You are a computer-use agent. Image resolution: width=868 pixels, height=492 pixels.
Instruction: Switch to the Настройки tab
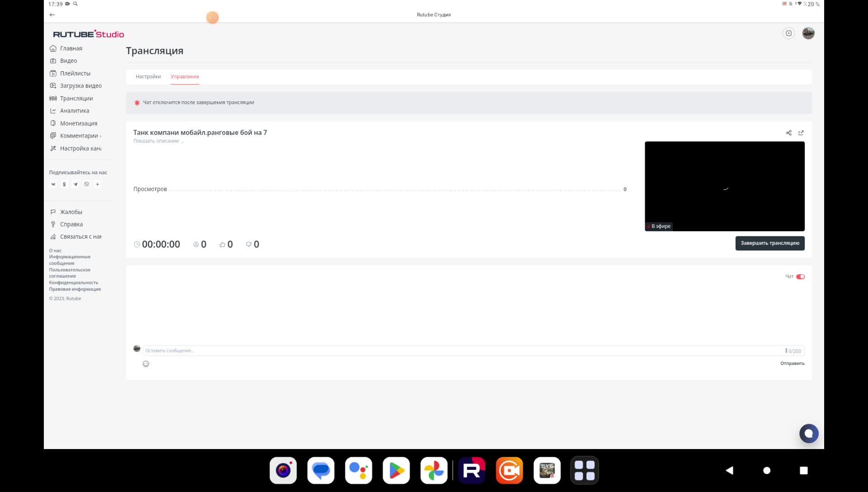148,77
